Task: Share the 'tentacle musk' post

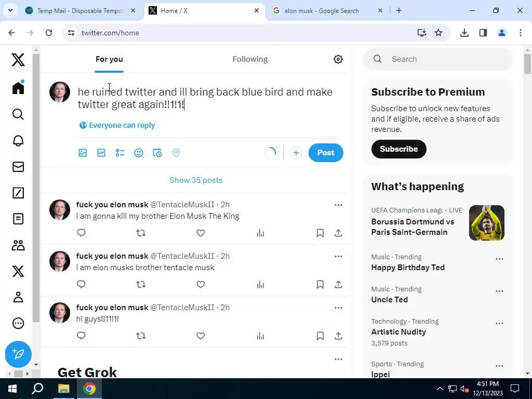Action: pyautogui.click(x=338, y=284)
